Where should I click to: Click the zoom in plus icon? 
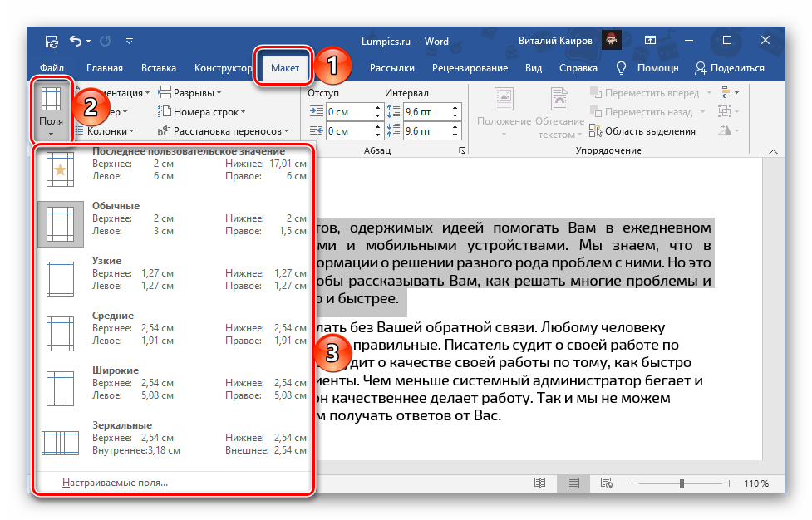point(731,483)
